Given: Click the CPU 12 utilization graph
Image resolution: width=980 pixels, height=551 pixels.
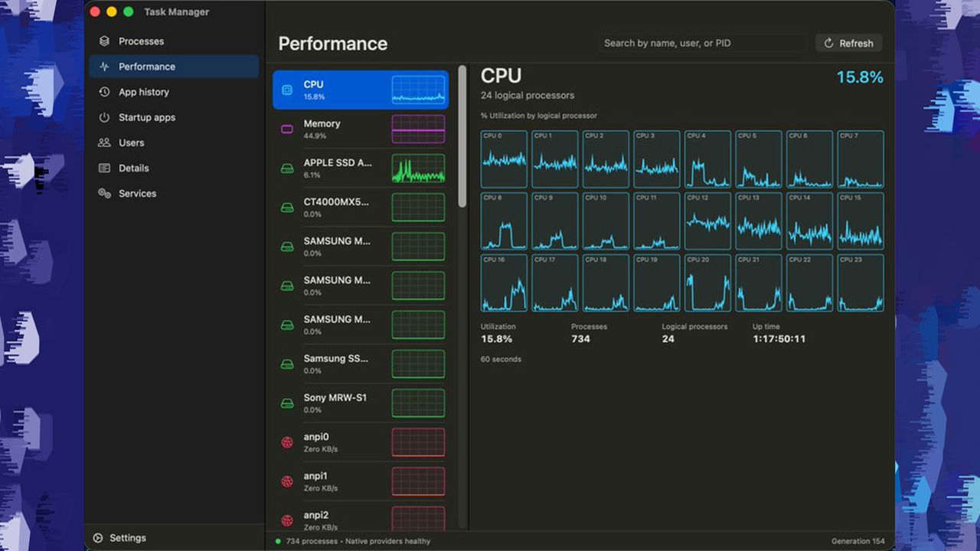Looking at the screenshot, I should click(x=707, y=221).
